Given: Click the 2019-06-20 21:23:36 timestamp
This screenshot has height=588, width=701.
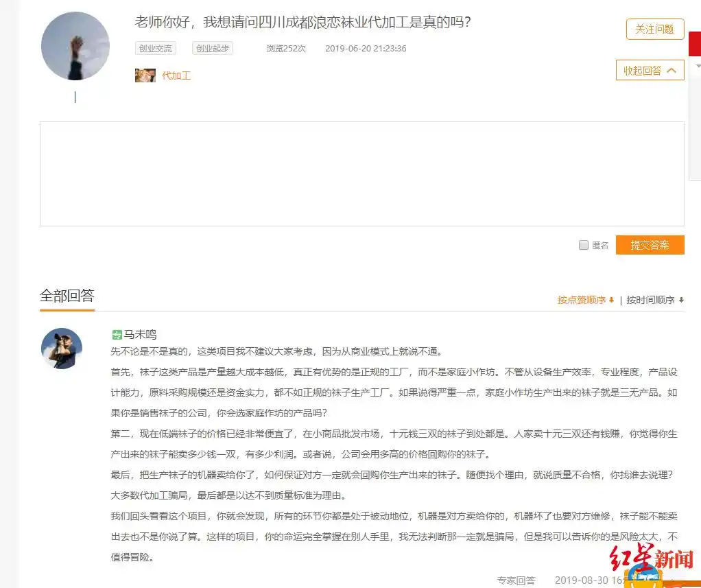Looking at the screenshot, I should [366, 48].
